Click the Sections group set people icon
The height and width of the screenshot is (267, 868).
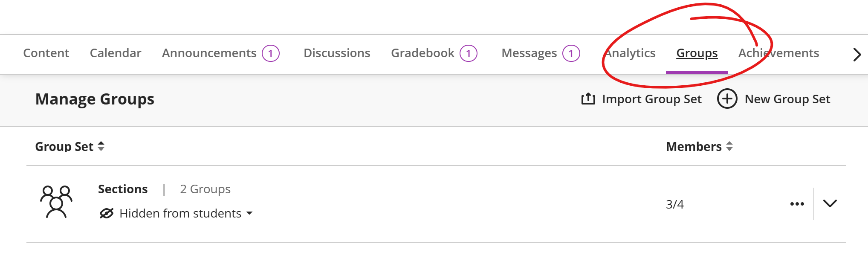pos(56,202)
